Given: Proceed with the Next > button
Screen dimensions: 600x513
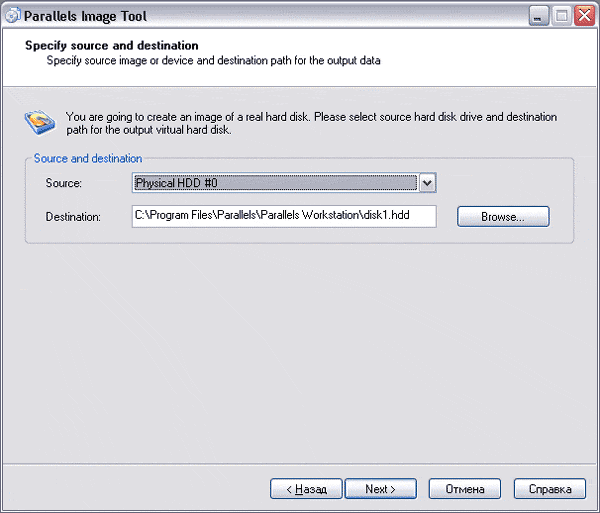Looking at the screenshot, I should (381, 489).
